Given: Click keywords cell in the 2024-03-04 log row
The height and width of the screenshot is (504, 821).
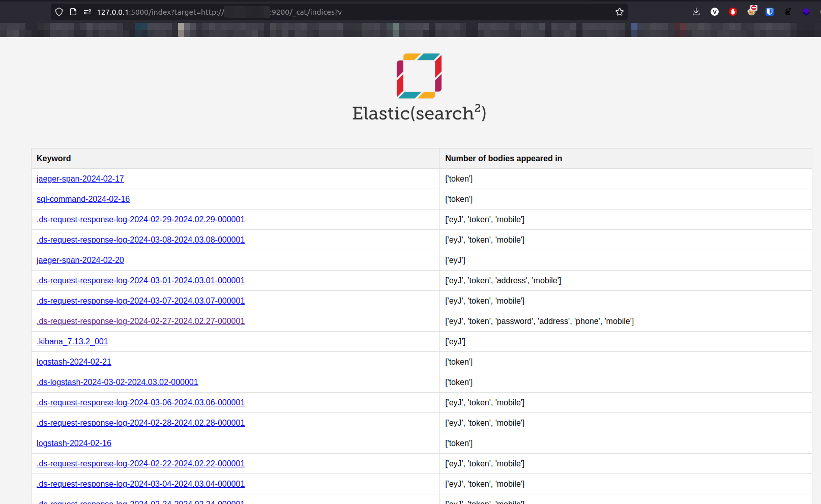Looking at the screenshot, I should pyautogui.click(x=626, y=484).
